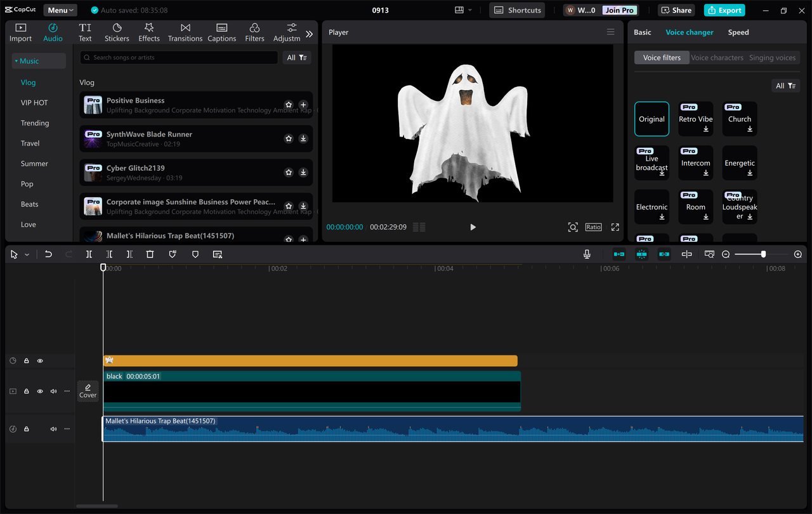Click the Export button
812x514 pixels.
[724, 10]
